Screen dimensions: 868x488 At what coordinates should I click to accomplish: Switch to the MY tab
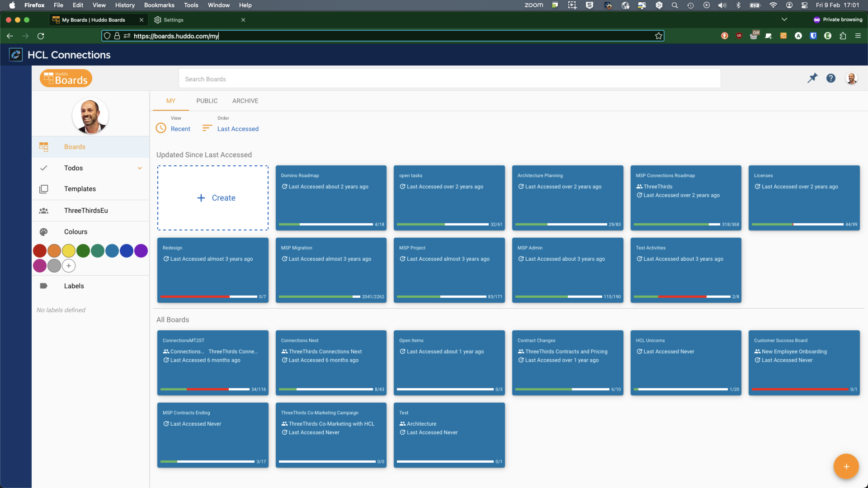point(171,101)
